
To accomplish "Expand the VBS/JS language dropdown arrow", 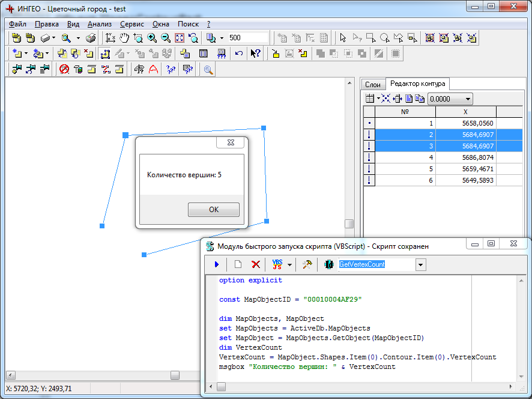I will coord(289,264).
